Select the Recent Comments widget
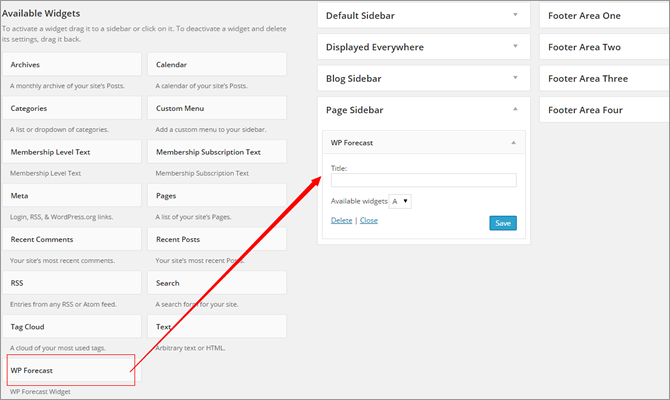 (72, 239)
